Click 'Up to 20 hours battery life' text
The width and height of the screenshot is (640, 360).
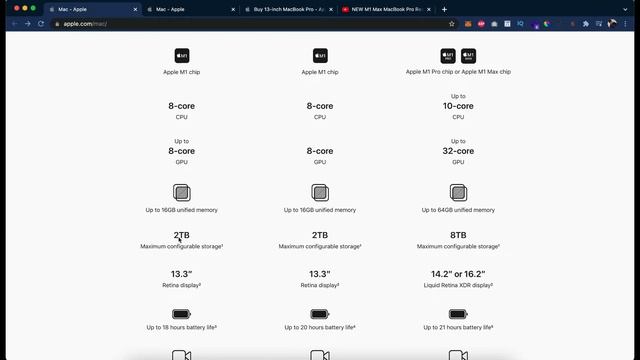point(320,327)
